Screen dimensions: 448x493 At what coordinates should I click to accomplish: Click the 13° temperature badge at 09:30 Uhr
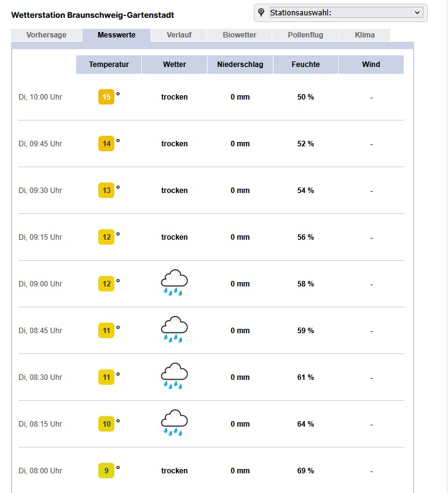(106, 191)
